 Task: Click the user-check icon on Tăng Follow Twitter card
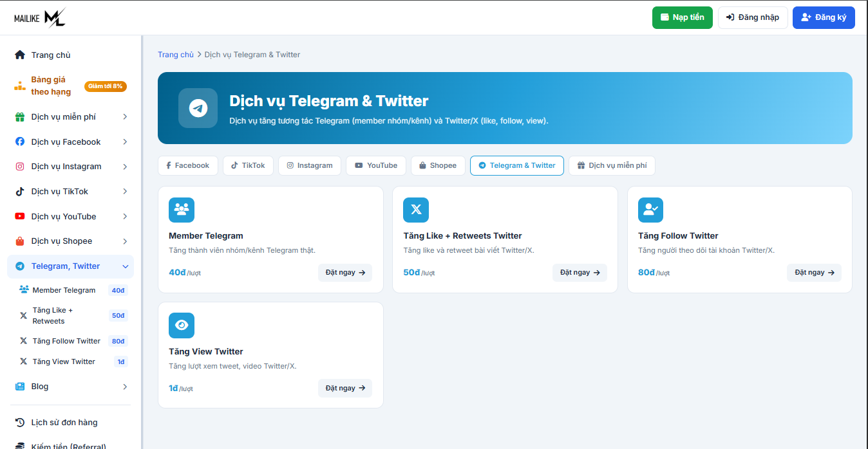tap(650, 210)
